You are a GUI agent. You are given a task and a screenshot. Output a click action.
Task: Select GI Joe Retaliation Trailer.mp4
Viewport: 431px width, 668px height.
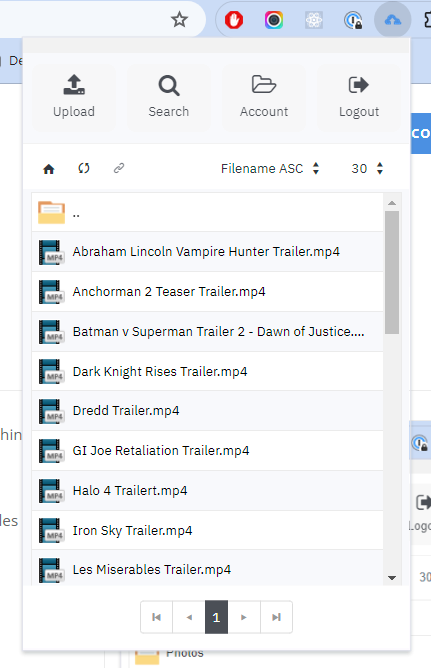coord(207,451)
